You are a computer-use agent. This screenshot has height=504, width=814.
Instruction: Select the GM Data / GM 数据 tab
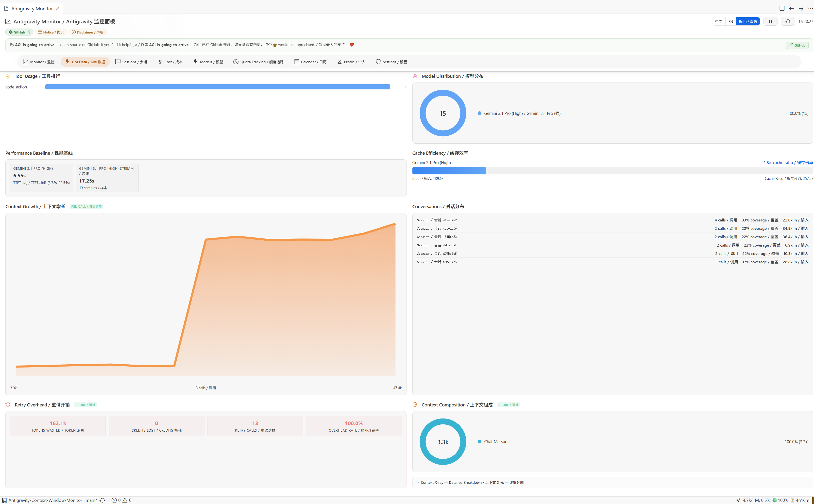[x=85, y=62]
